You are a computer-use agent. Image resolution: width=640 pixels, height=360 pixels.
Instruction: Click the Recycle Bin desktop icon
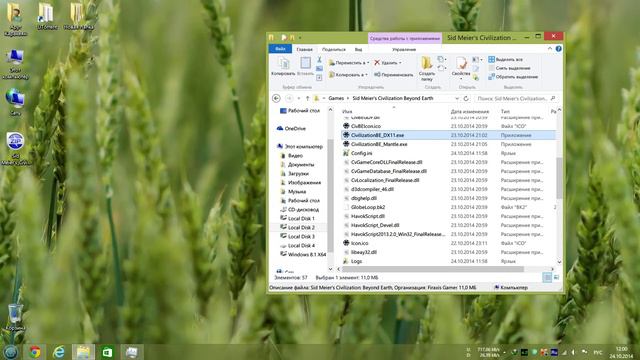tap(15, 317)
